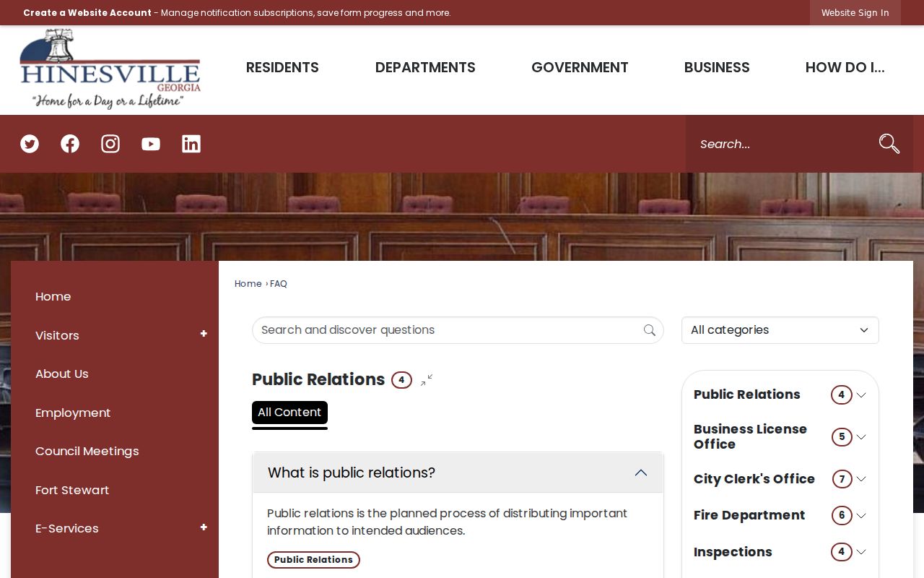Open the Business menu

[717, 67]
